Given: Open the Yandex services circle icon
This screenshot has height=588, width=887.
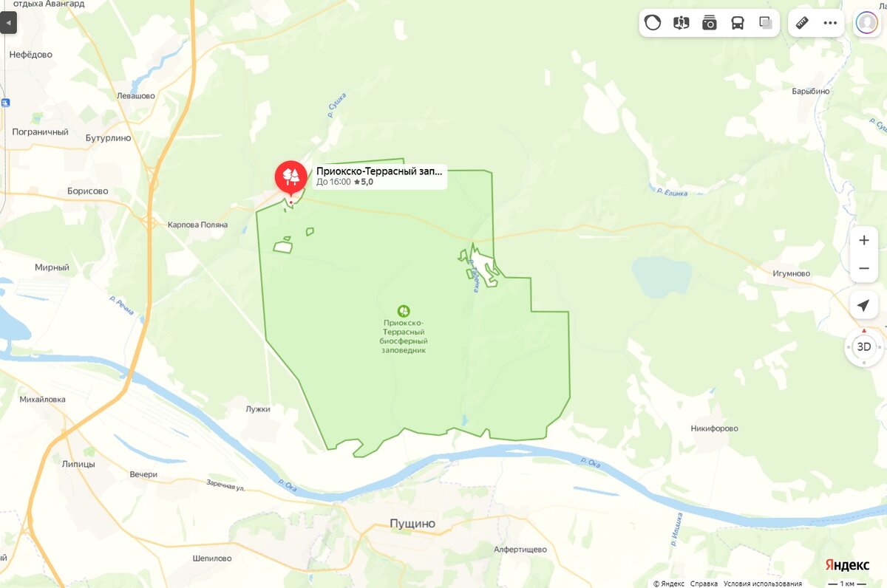Looking at the screenshot, I should coord(653,23).
